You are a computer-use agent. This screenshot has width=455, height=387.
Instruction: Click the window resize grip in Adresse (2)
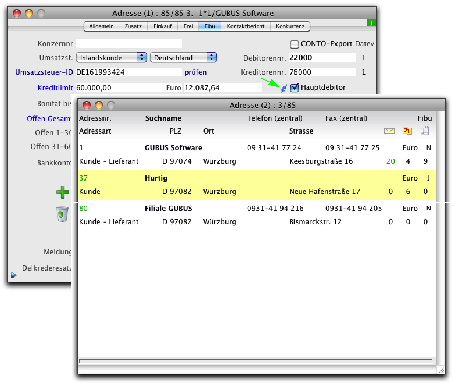click(441, 370)
